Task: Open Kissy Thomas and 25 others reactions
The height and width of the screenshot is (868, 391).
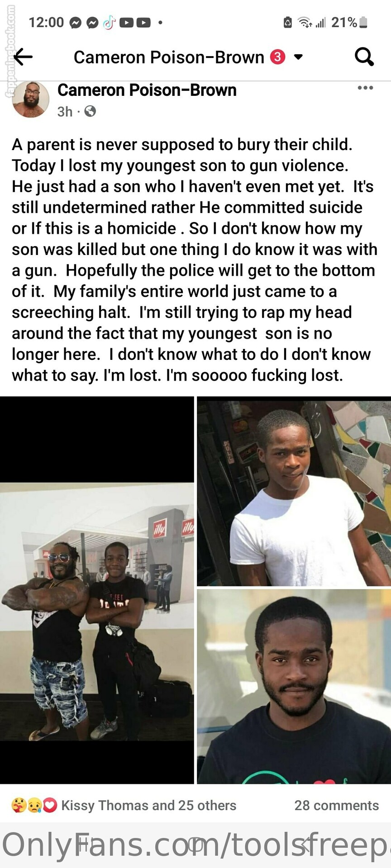Action: (x=149, y=805)
